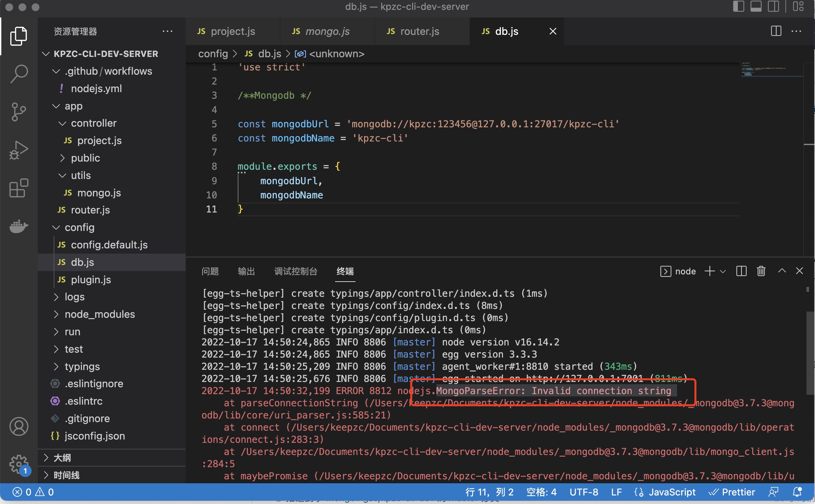The height and width of the screenshot is (504, 815).
Task: Switch to the mongo.js editor tab
Action: pyautogui.click(x=327, y=31)
